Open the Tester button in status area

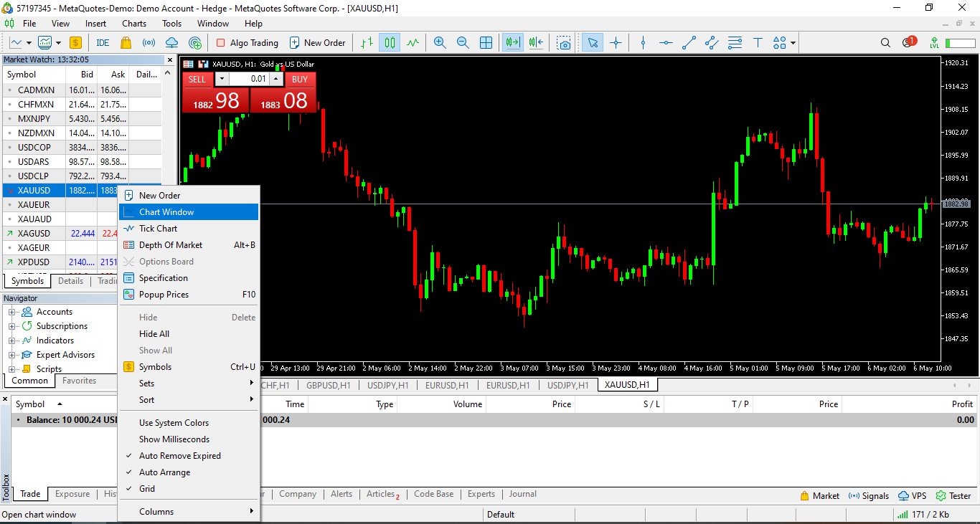[953, 495]
